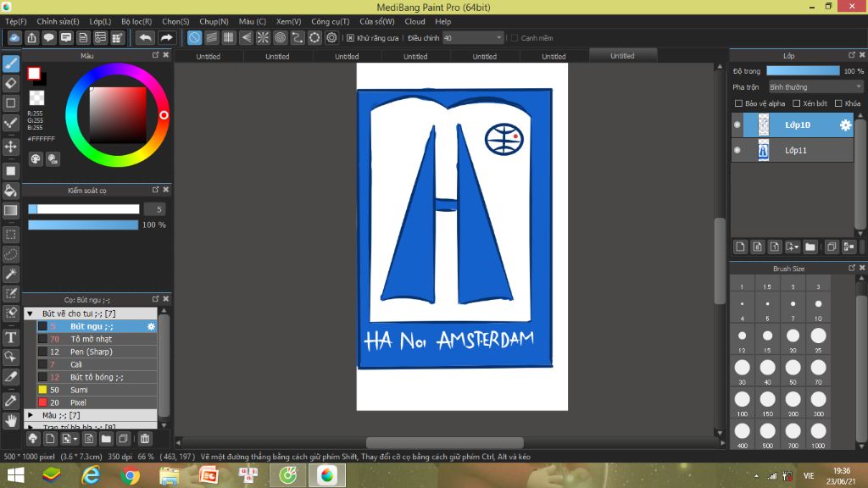Choose the Magic Wand selection tool

point(11,274)
